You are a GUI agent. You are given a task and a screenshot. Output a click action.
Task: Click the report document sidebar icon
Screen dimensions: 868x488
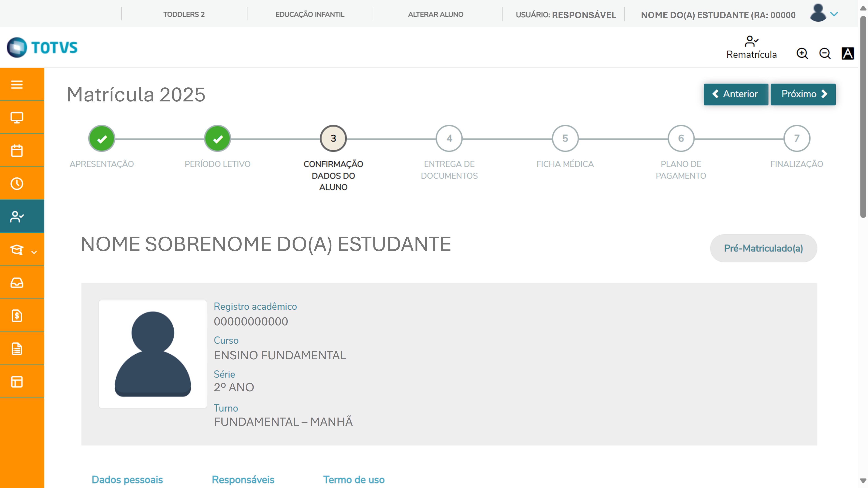point(17,348)
